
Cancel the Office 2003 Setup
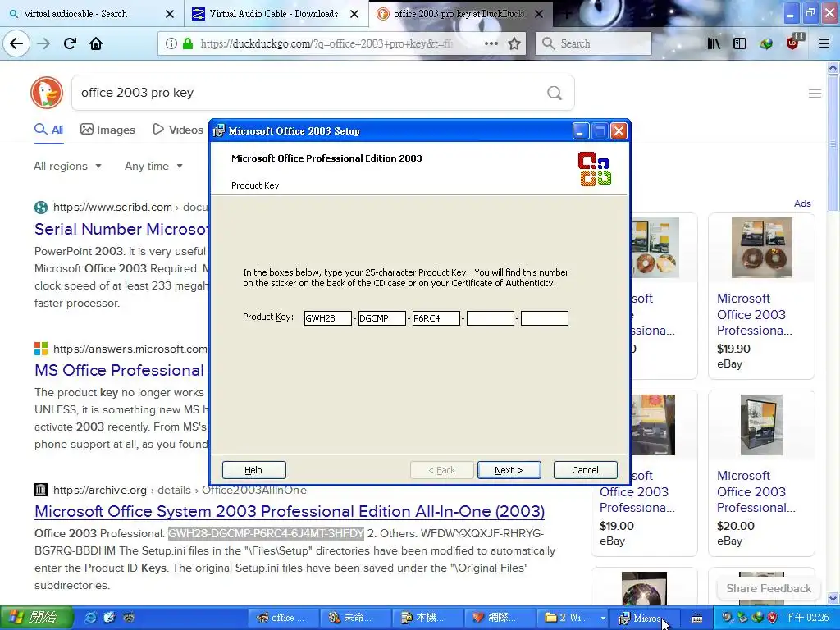pos(585,470)
